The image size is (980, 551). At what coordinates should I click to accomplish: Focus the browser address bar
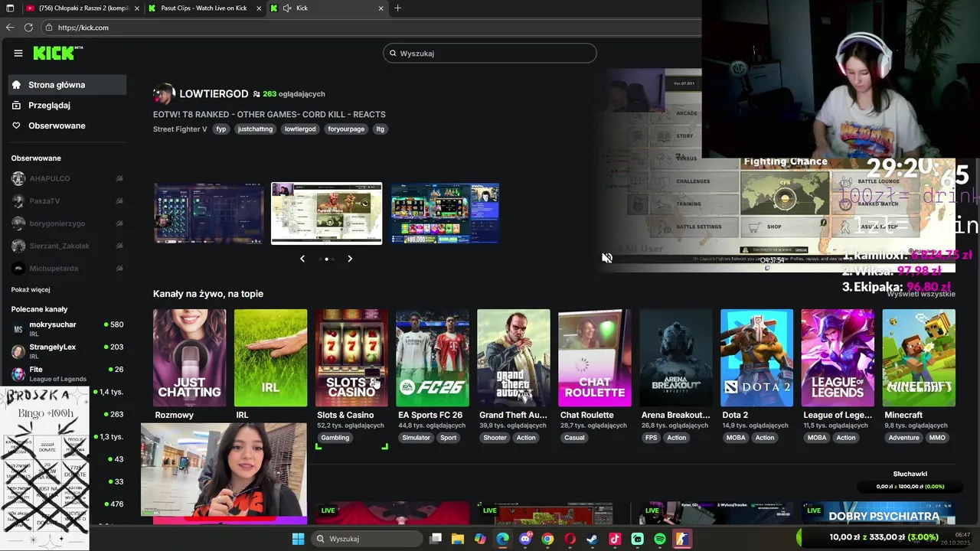point(367,28)
